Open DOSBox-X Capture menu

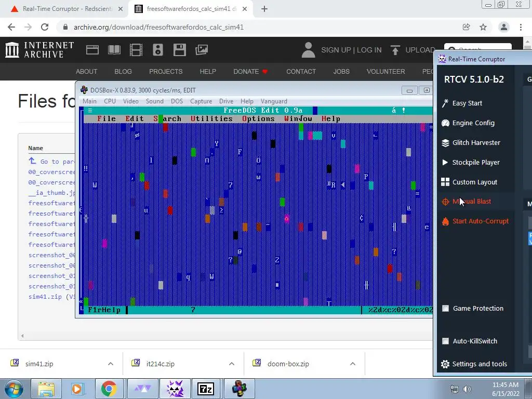[201, 101]
